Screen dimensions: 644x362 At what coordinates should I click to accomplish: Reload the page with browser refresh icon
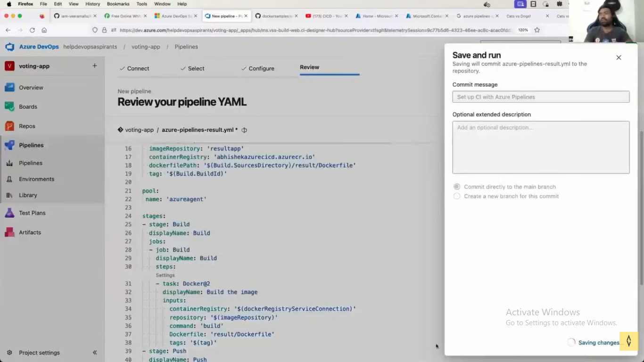point(32,30)
